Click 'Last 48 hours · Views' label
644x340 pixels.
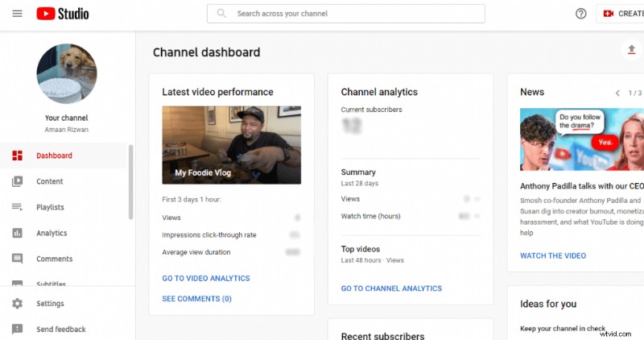[372, 260]
